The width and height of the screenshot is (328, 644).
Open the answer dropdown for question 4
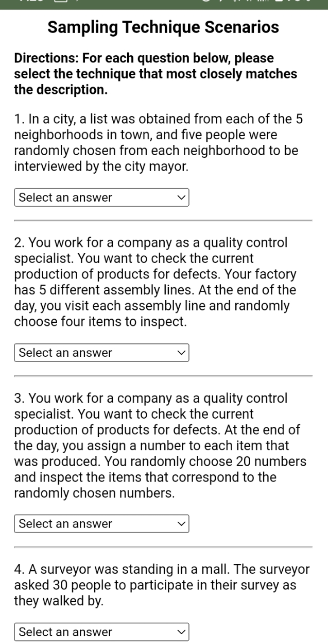click(x=101, y=632)
